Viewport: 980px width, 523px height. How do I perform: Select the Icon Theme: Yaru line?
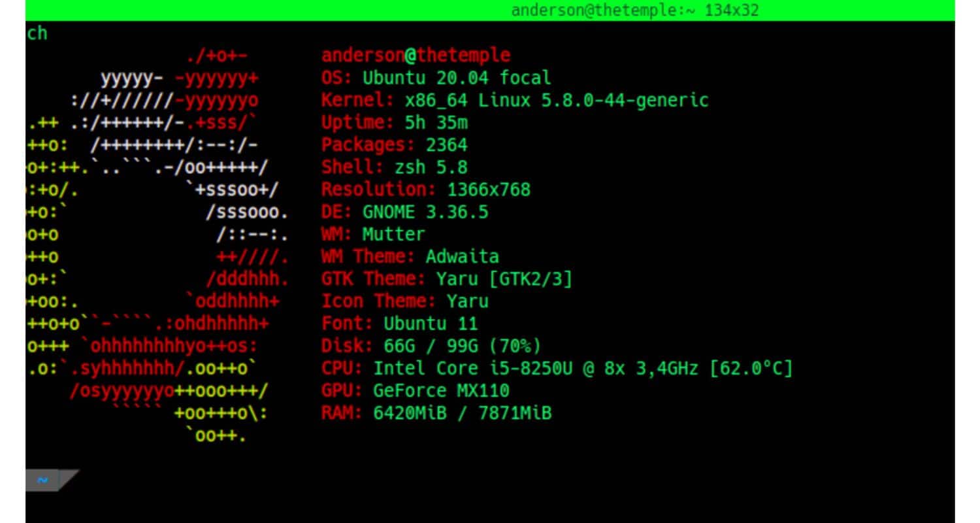pyautogui.click(x=405, y=301)
